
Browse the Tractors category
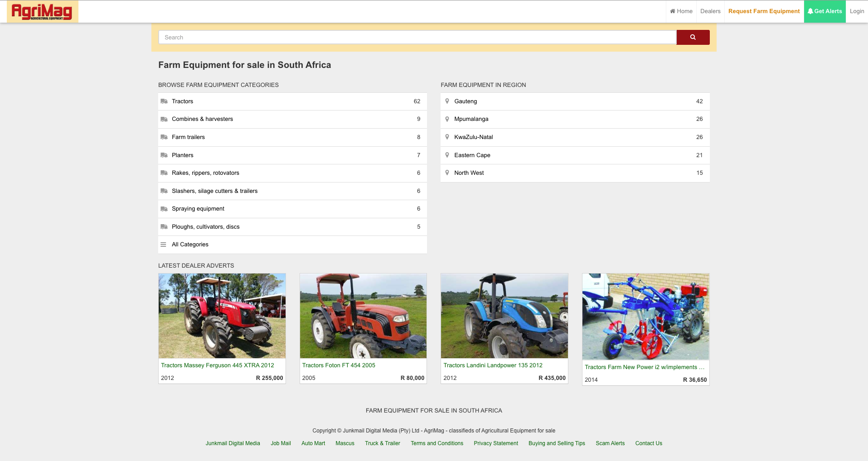click(x=292, y=101)
